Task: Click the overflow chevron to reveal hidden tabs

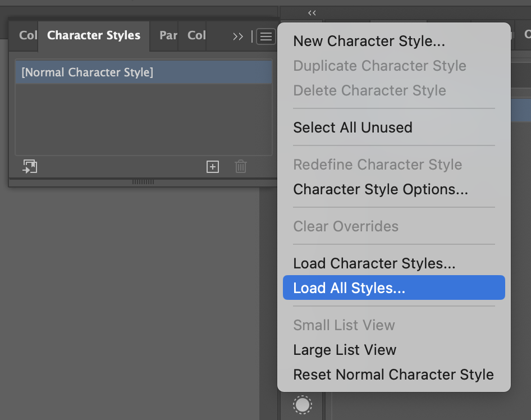Action: tap(237, 36)
